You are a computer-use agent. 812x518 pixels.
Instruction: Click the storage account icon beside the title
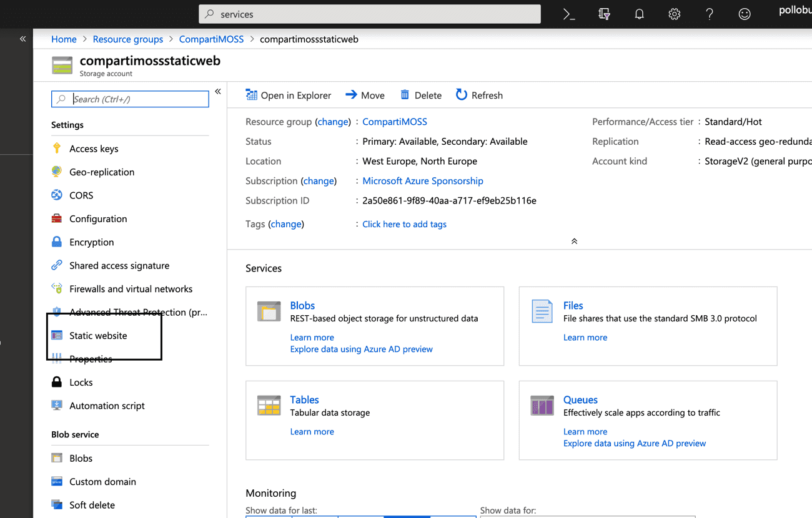click(62, 65)
